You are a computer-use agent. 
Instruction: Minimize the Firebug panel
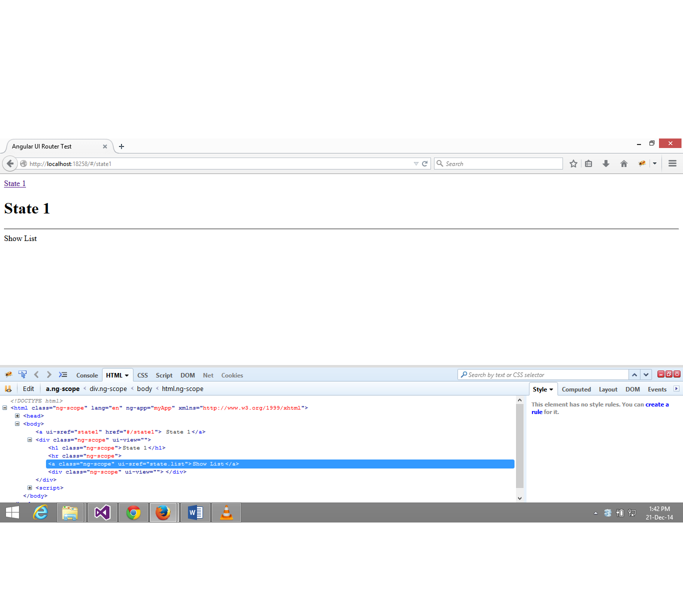point(661,374)
